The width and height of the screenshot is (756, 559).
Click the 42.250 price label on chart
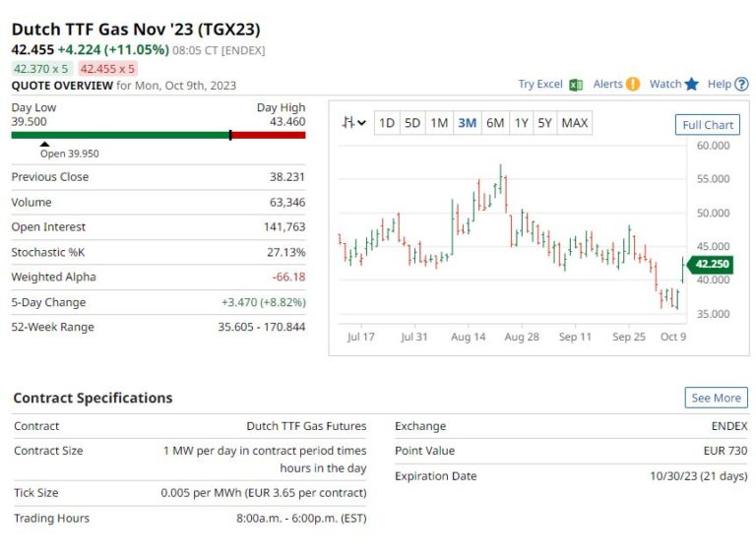pos(713,264)
